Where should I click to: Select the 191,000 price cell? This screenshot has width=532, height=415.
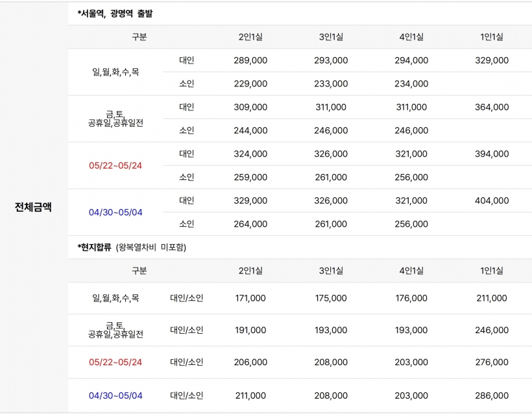pos(250,330)
